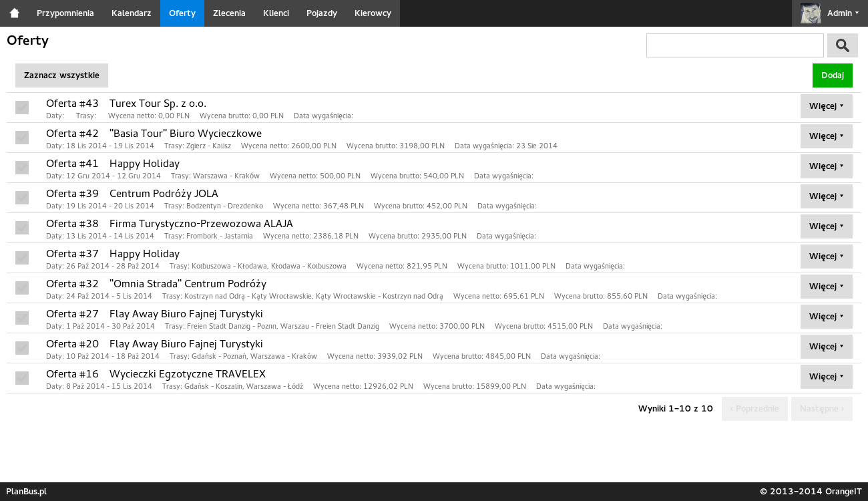Expand Więcej options for Oferta #39

(827, 196)
